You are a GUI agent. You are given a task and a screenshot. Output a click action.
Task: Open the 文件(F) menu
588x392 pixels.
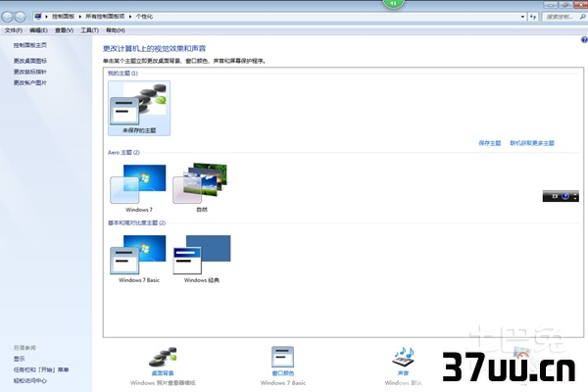point(14,30)
